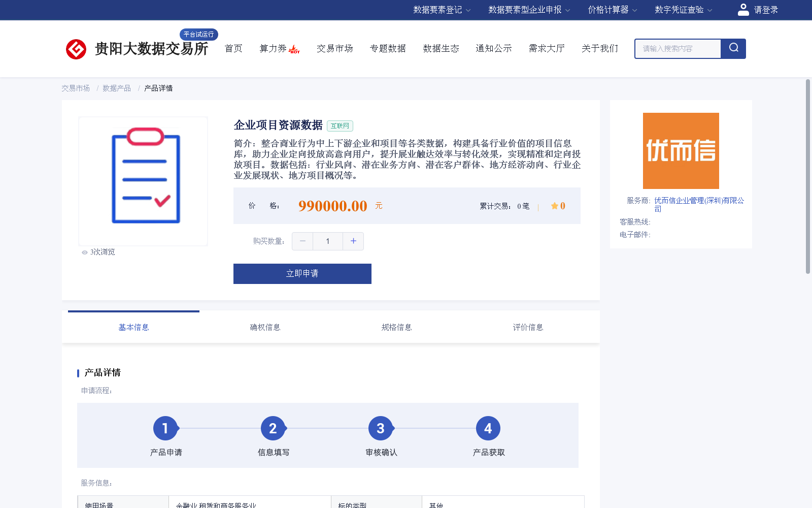Viewport: 812px width, 508px height.
Task: Click step 4 产品获取 circle
Action: point(488,429)
